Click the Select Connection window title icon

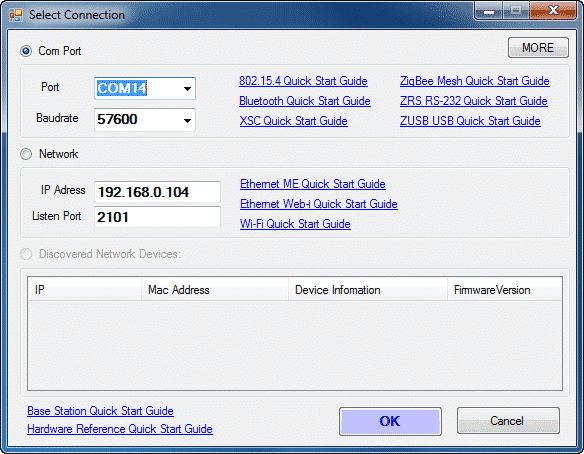[16, 15]
